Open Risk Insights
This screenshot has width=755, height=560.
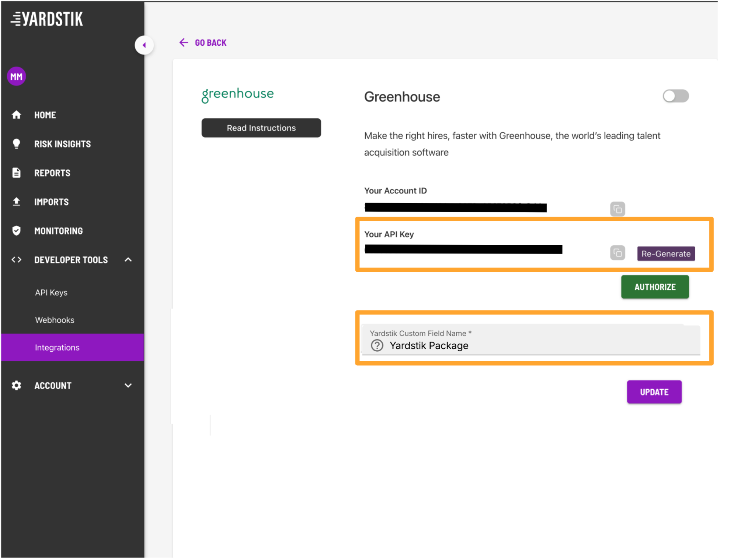[62, 144]
